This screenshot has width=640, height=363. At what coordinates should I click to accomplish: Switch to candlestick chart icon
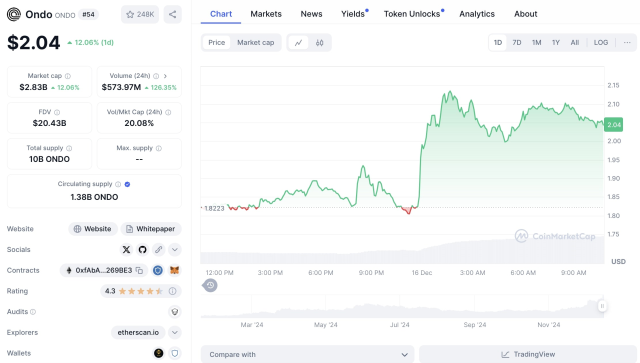(320, 42)
